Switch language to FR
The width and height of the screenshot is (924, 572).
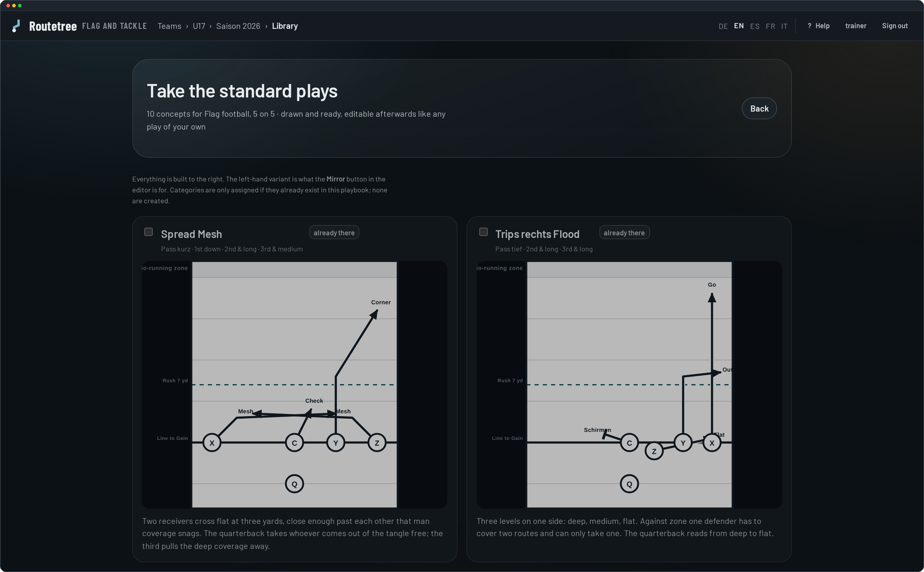(770, 26)
